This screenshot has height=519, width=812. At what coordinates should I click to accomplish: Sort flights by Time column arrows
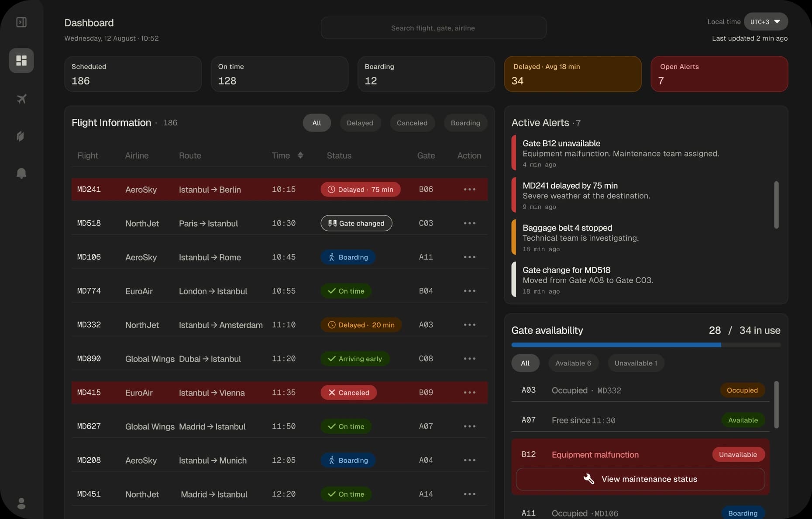click(300, 155)
